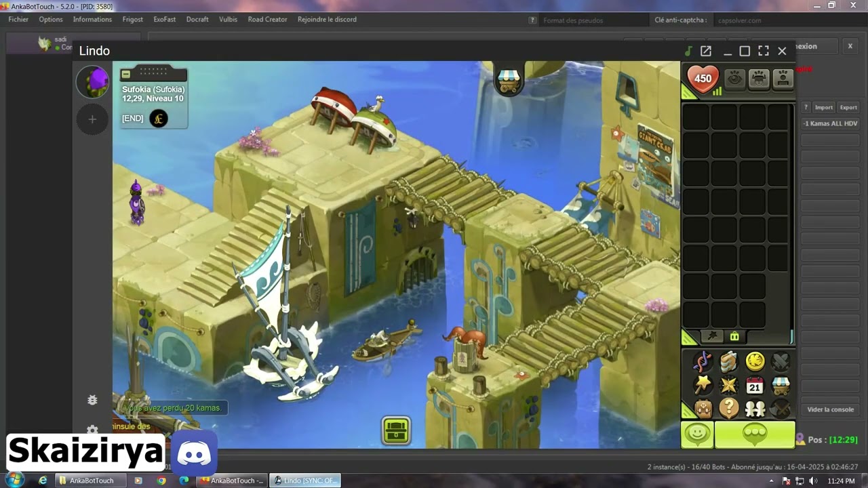868x488 pixels.
Task: Select the spells wand tab in shortcut bar
Action: (x=711, y=336)
